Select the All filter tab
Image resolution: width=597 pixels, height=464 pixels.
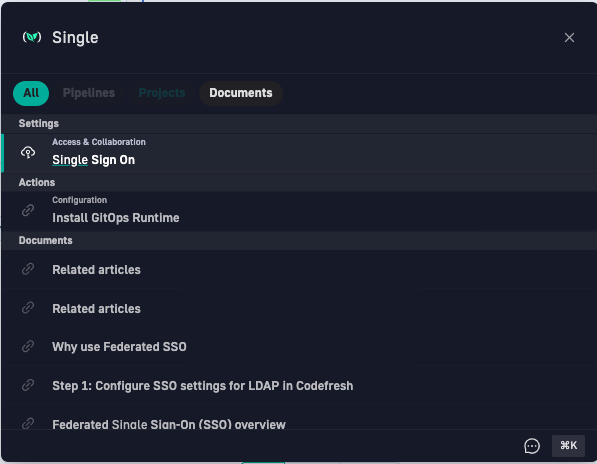tap(31, 93)
